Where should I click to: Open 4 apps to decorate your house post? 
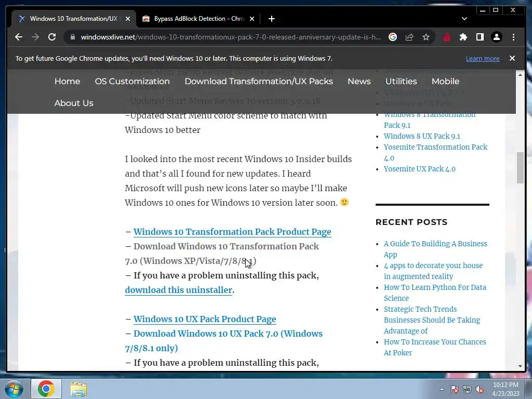[x=433, y=271]
